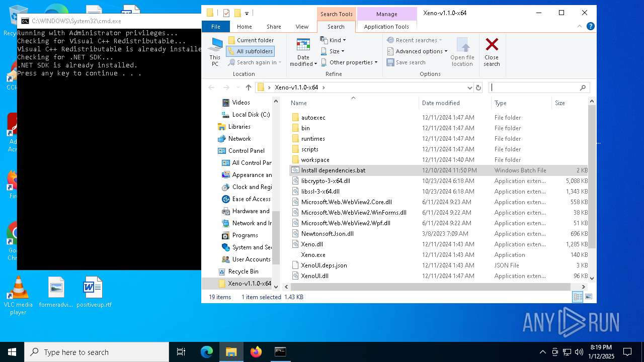This screenshot has height=362, width=644.
Task: Open address bar history dropdown
Action: click(x=469, y=87)
